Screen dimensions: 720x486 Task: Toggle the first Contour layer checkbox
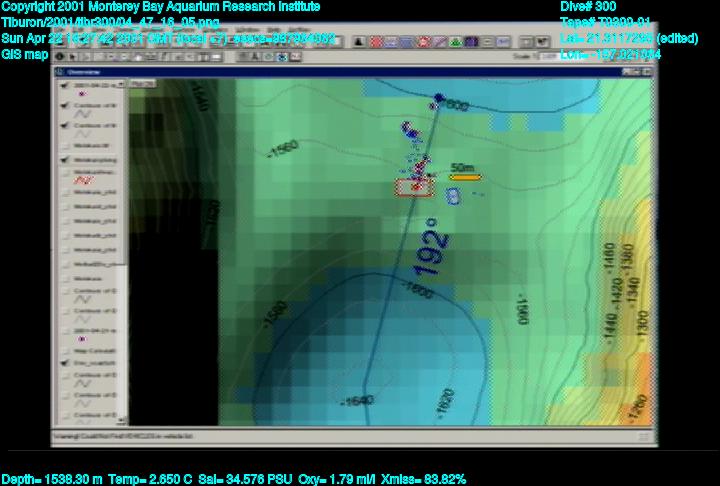tap(64, 107)
